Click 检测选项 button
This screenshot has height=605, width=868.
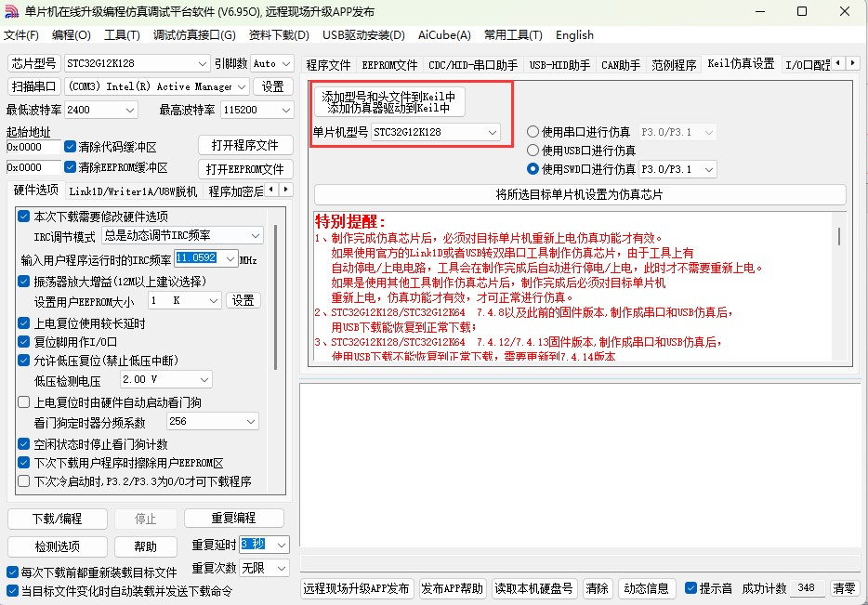pos(57,546)
